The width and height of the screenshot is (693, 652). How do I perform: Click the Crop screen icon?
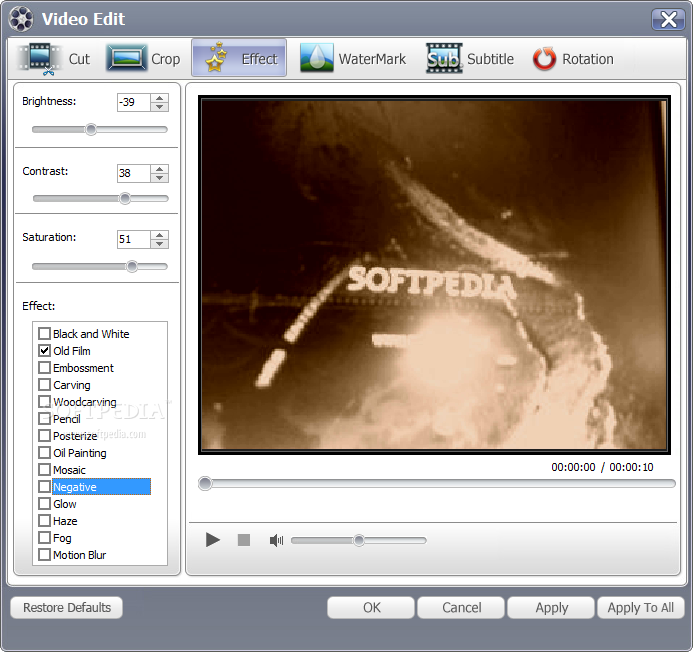coord(126,58)
